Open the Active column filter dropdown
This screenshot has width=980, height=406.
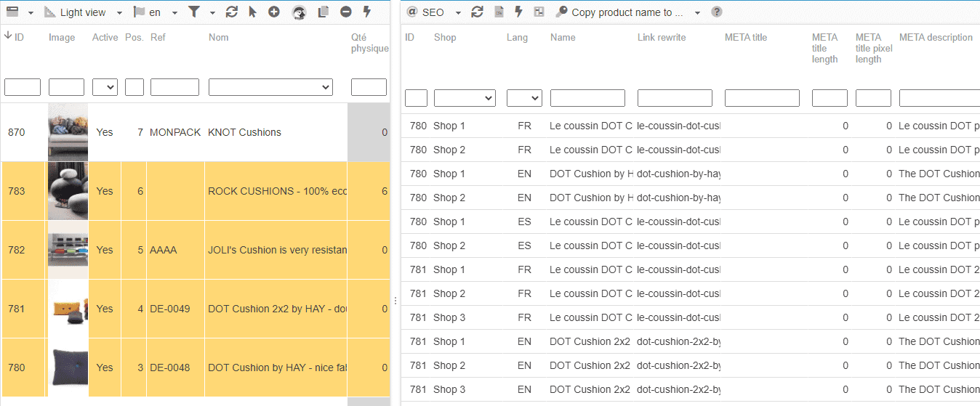point(105,87)
